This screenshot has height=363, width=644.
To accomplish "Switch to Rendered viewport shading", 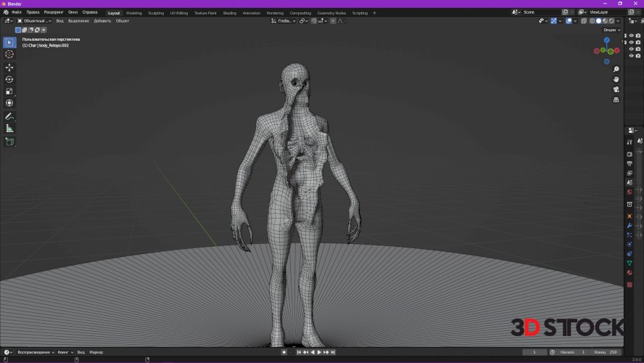I will 611,21.
